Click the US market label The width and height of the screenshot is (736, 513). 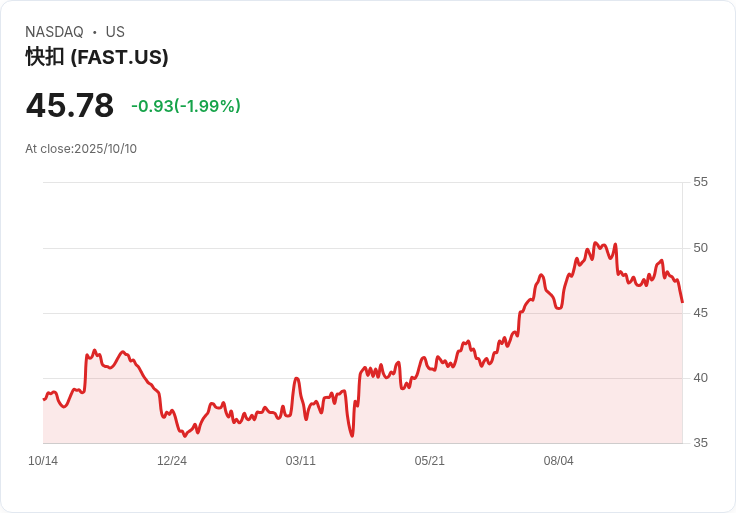(115, 32)
